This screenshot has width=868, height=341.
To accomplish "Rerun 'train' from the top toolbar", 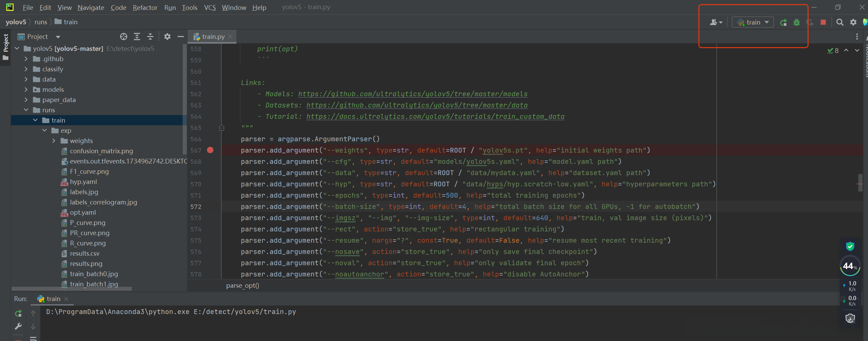I will coord(784,23).
